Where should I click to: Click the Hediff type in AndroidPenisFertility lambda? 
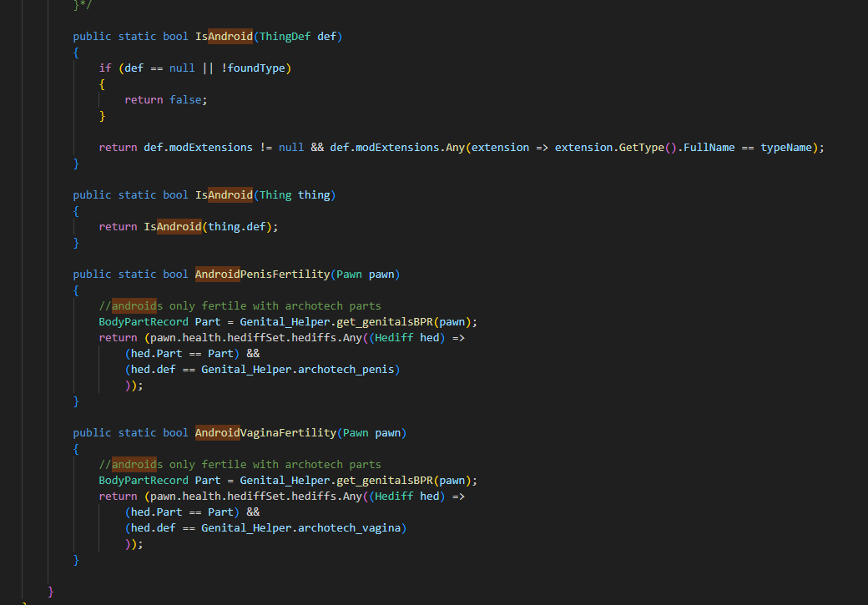394,338
